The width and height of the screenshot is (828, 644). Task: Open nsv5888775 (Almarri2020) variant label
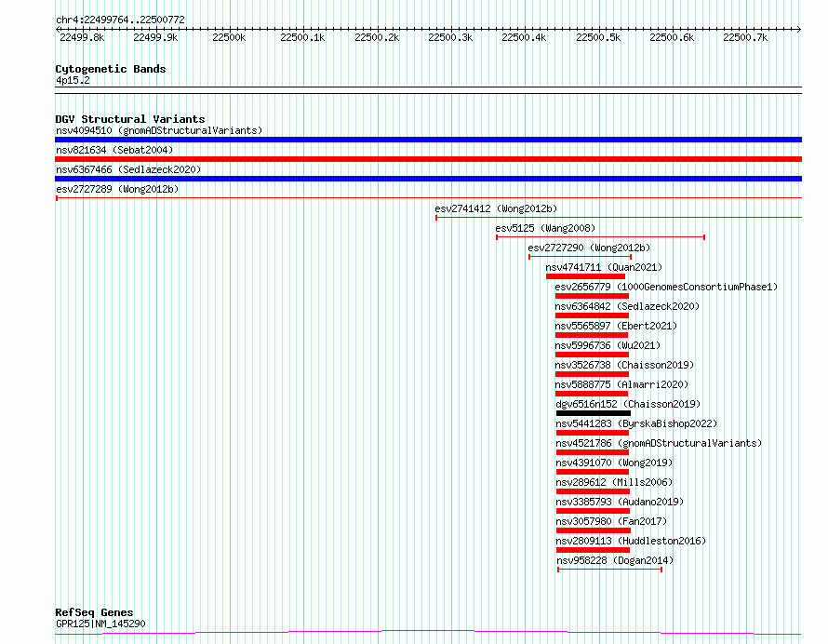(621, 384)
